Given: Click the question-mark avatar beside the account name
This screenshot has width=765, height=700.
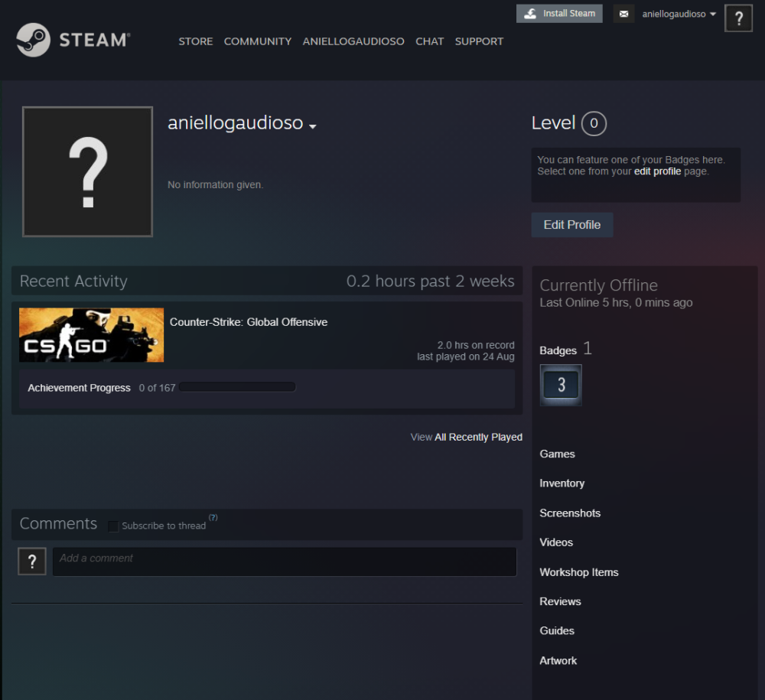Looking at the screenshot, I should tap(738, 18).
